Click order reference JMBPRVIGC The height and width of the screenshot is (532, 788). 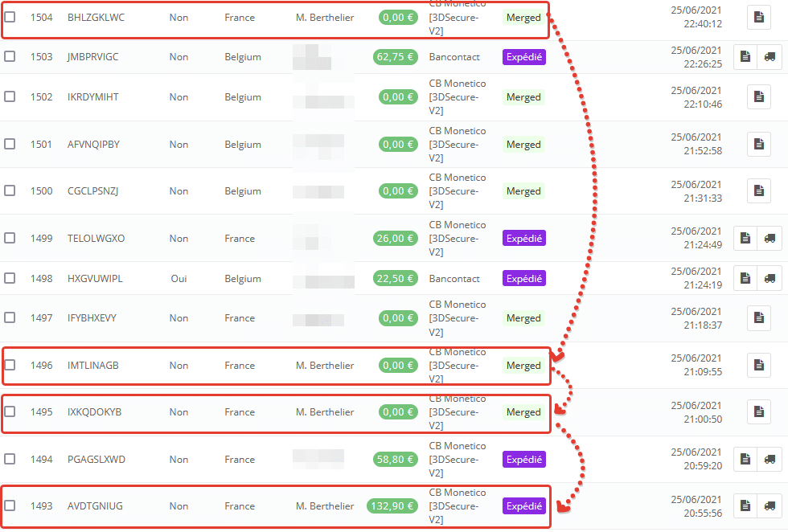point(93,57)
